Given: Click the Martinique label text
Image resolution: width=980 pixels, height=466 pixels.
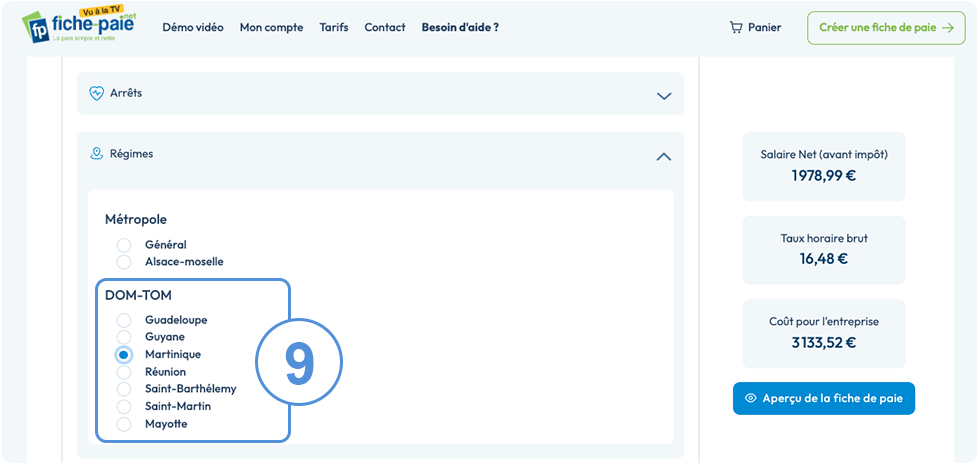Looking at the screenshot, I should pos(173,354).
